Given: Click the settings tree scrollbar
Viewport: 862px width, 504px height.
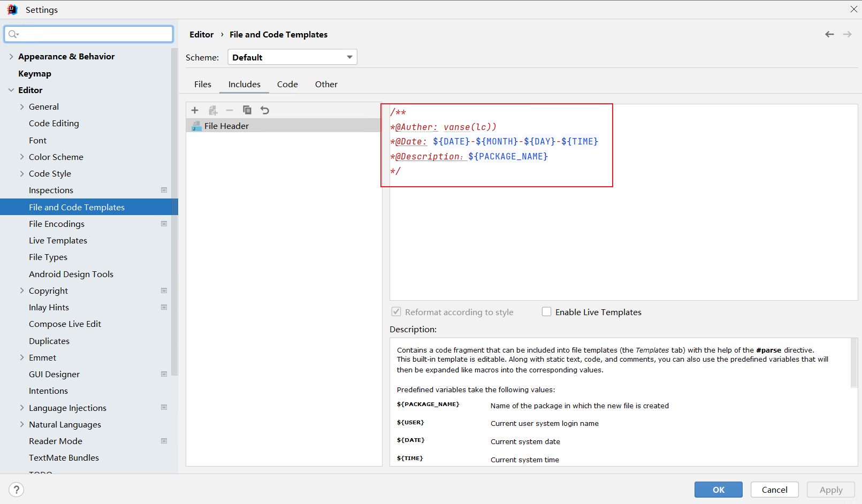Looking at the screenshot, I should (174, 211).
